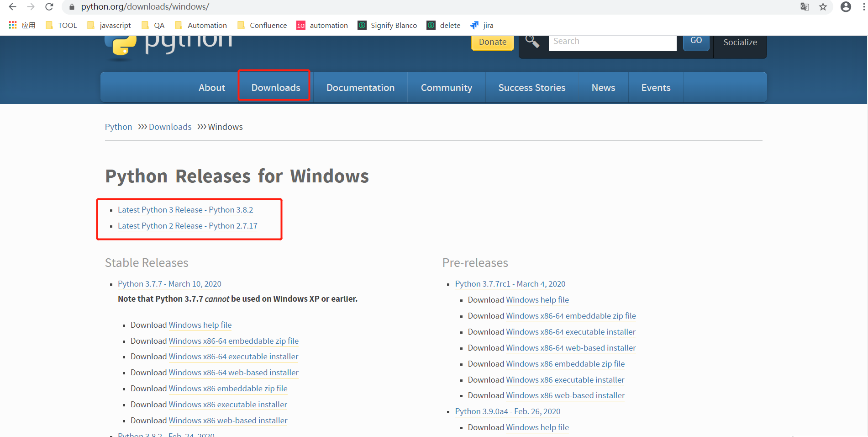Click the magnifying glass search icon
The height and width of the screenshot is (437, 868).
[532, 42]
